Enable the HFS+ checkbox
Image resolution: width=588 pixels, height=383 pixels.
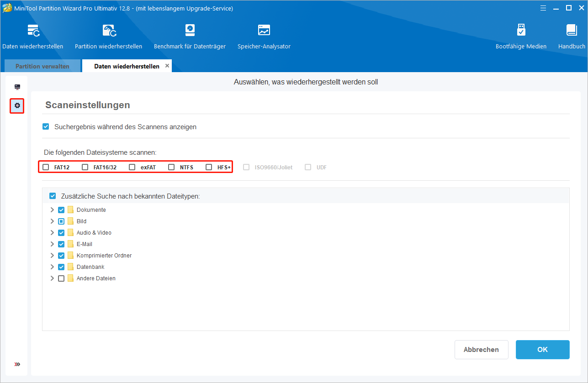point(209,167)
